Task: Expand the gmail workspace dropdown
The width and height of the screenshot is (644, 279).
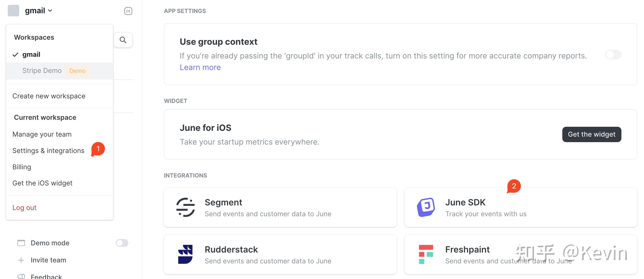Action: point(39,11)
